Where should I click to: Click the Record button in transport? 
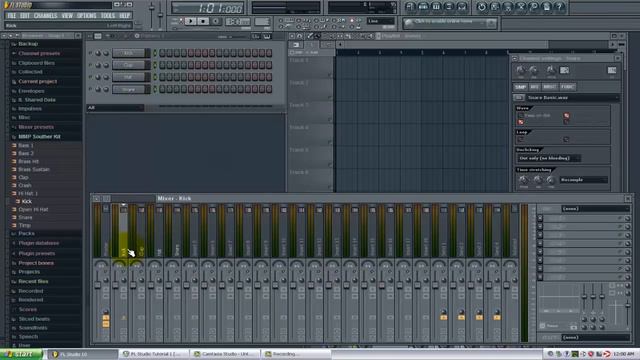[216, 21]
